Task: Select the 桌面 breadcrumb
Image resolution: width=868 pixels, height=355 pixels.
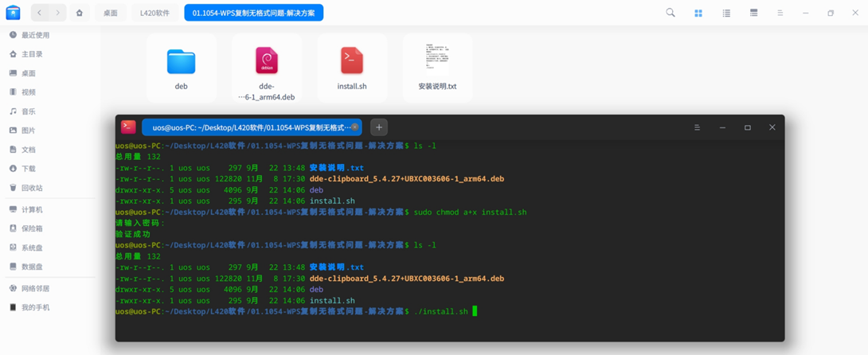Action: click(x=110, y=13)
